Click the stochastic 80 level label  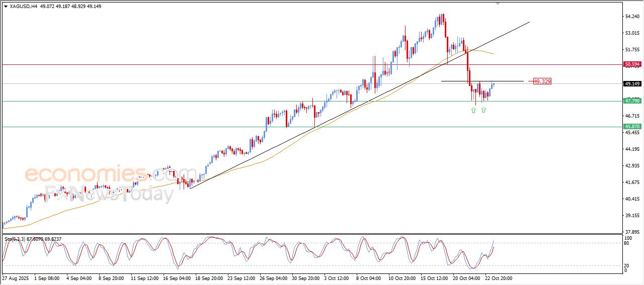[626, 243]
